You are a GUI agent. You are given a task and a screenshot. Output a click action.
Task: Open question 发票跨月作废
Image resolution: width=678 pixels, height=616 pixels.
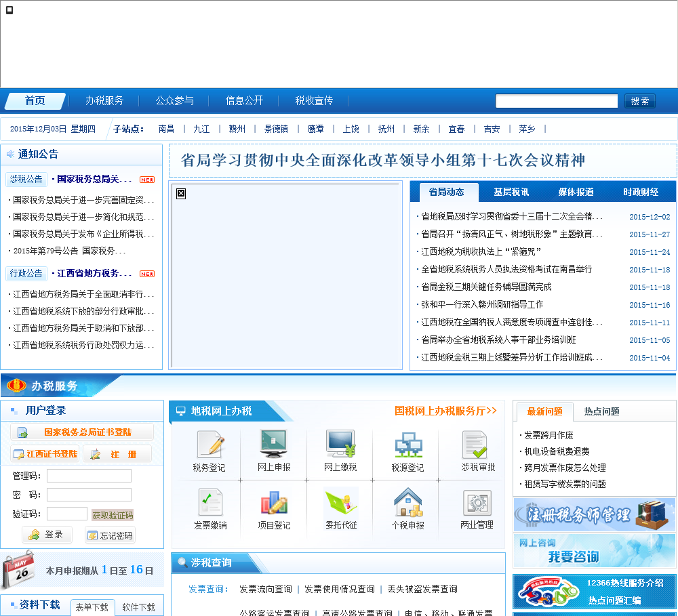pos(549,435)
